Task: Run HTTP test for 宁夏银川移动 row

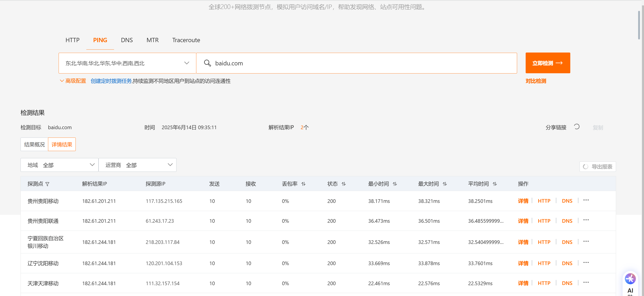Action: click(x=544, y=242)
